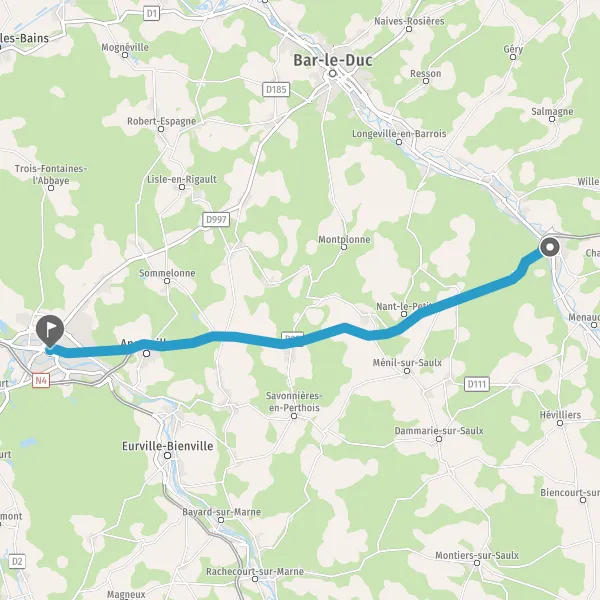Select the Savonnières-en-Perthois label

(294, 401)
